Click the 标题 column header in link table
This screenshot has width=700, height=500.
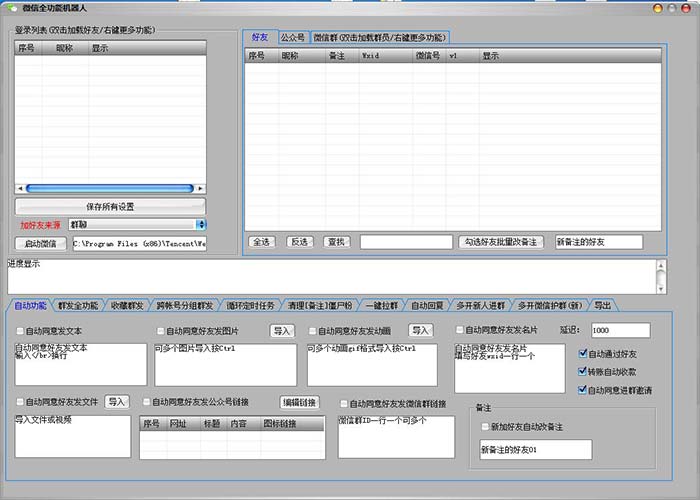213,424
